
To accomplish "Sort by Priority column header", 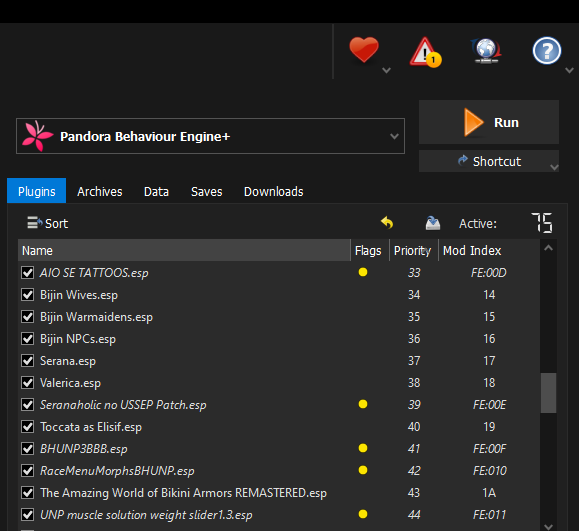I will [414, 250].
